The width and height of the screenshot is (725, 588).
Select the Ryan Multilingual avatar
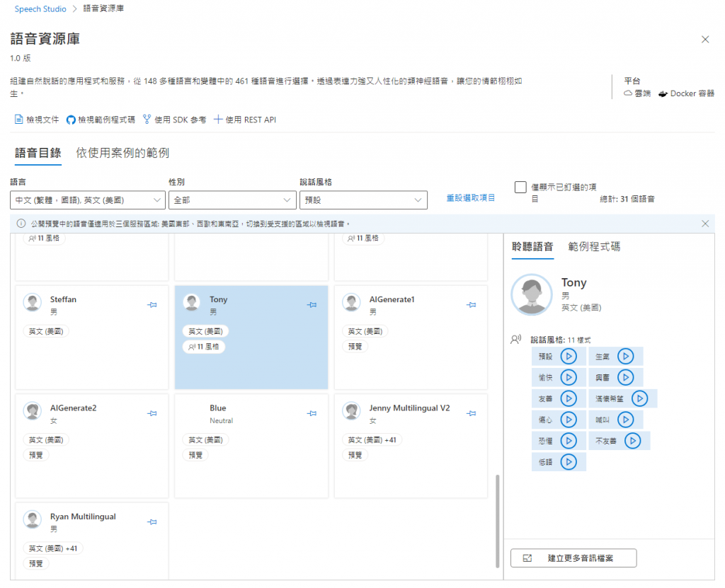[x=33, y=519]
